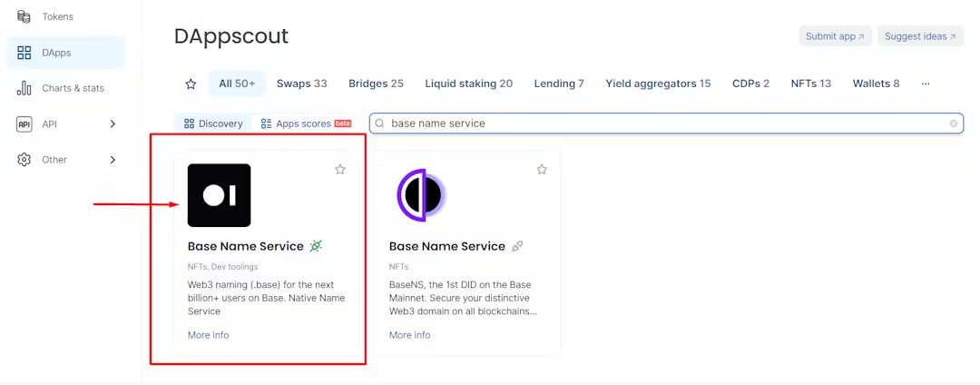Switch to Discovery view

tap(213, 123)
